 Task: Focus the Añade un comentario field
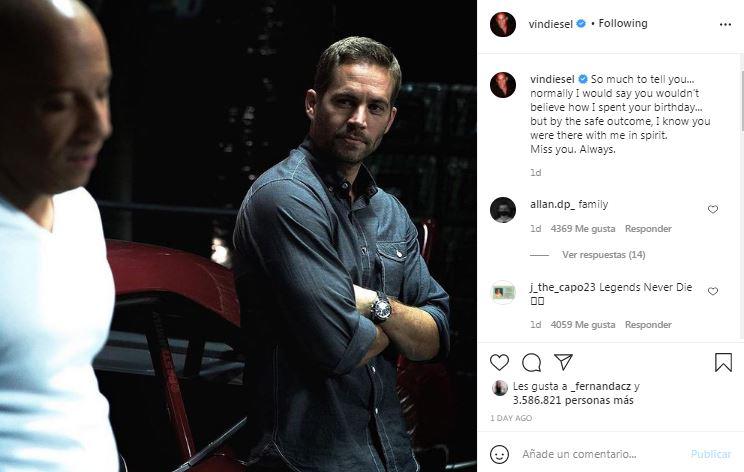(600, 454)
